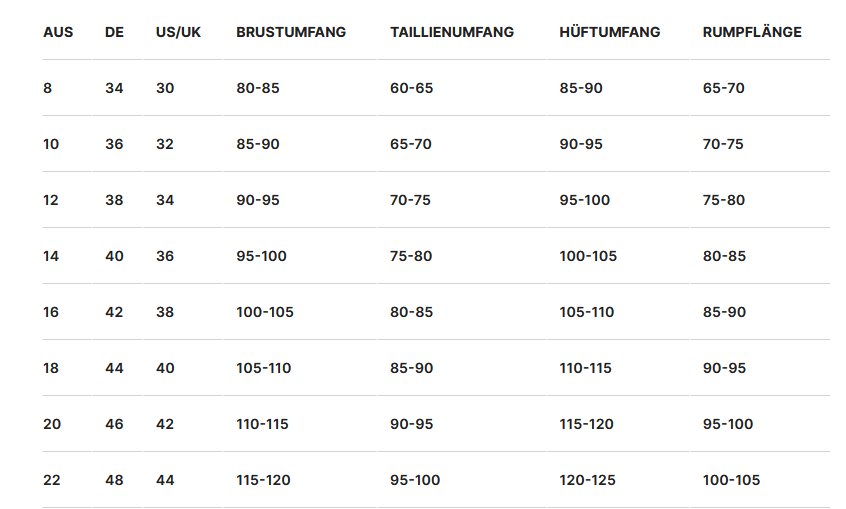Click AUS size 22 cell
This screenshot has height=509, width=846.
(52, 480)
